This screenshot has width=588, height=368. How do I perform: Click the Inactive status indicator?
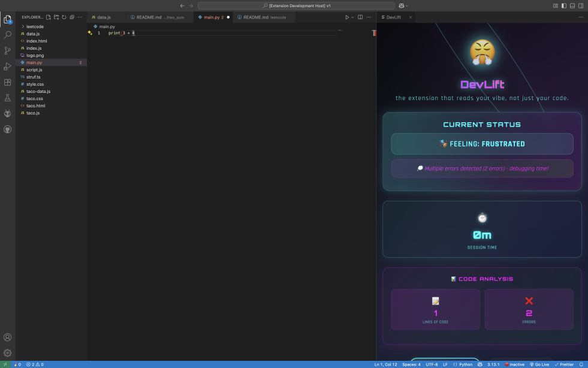(x=514, y=364)
